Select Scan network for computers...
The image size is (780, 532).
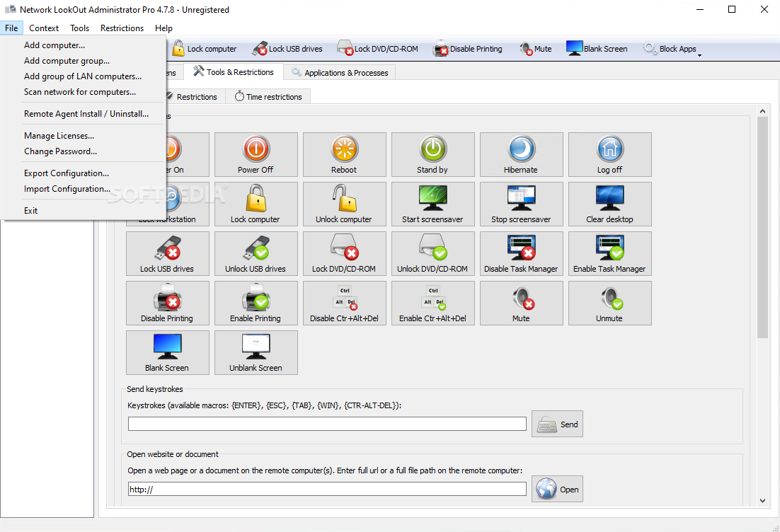pos(83,92)
